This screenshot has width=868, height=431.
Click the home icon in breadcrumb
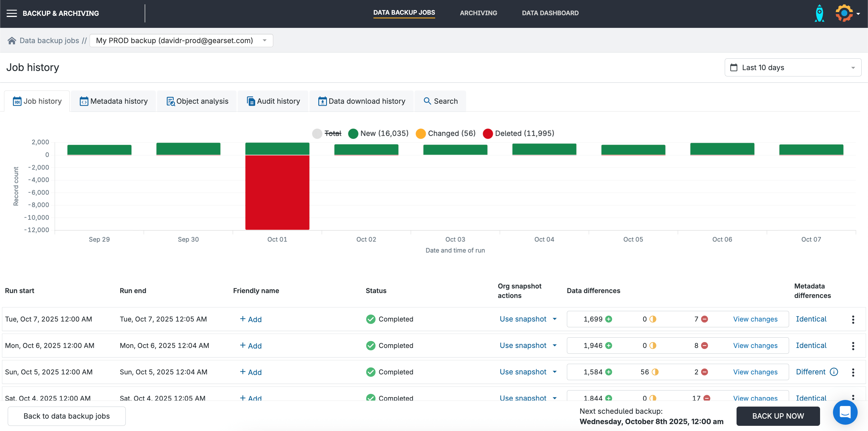click(x=12, y=41)
